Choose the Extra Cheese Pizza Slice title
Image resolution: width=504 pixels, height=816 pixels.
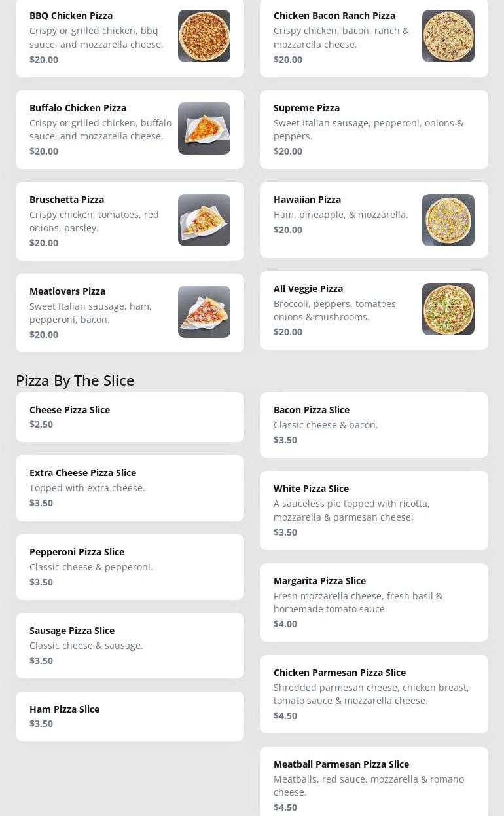tap(82, 473)
